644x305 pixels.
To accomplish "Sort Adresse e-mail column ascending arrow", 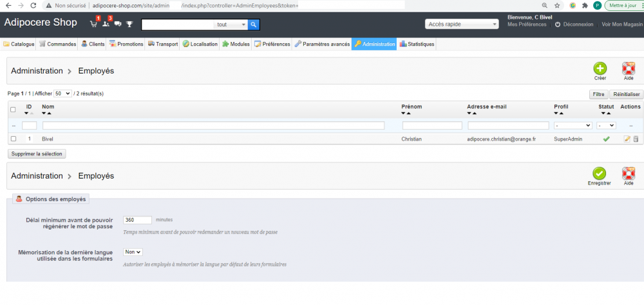I will (475, 113).
